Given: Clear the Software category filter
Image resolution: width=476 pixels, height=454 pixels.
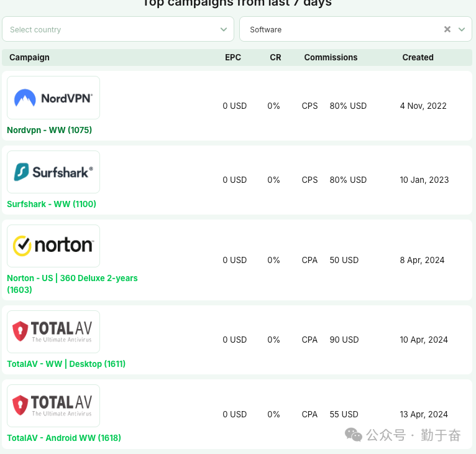Looking at the screenshot, I should 447,29.
